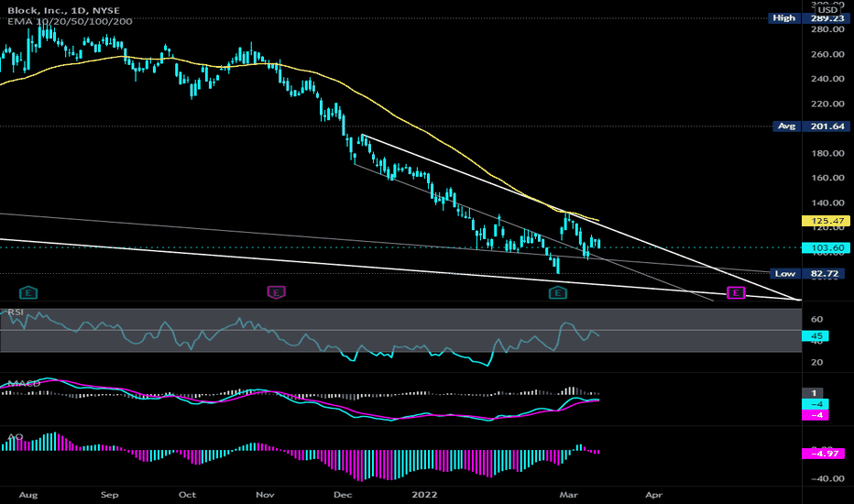Click the 180.00 price axis label

(x=827, y=153)
